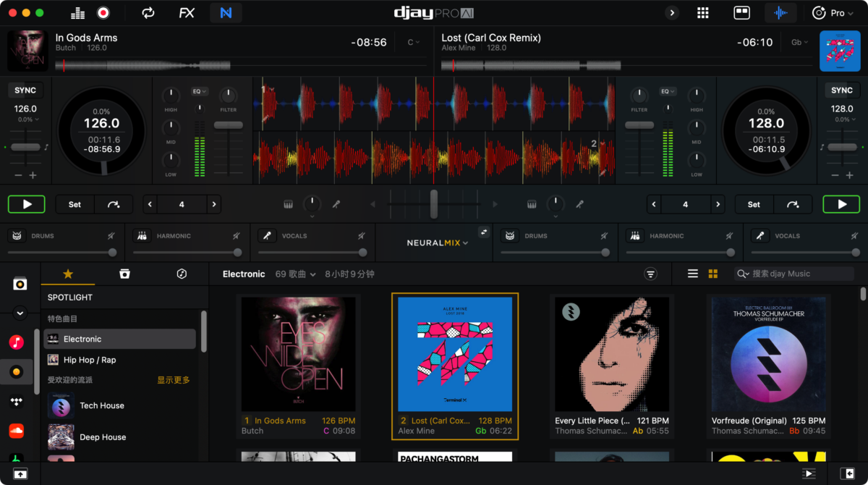Screen dimensions: 868x485
Task: Toggle left deck DRUMS stem icon
Action: point(17,235)
